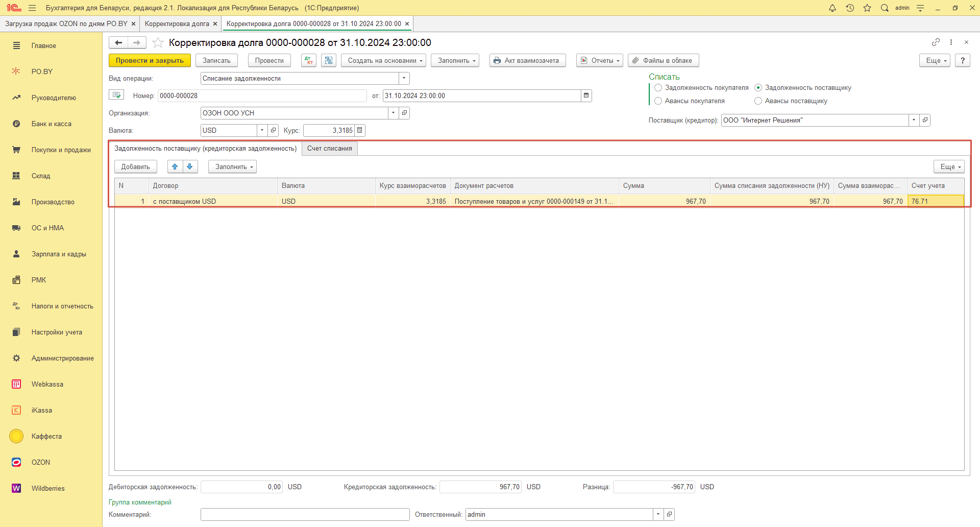
Task: Select Авансы покупателя radio option
Action: pos(658,101)
